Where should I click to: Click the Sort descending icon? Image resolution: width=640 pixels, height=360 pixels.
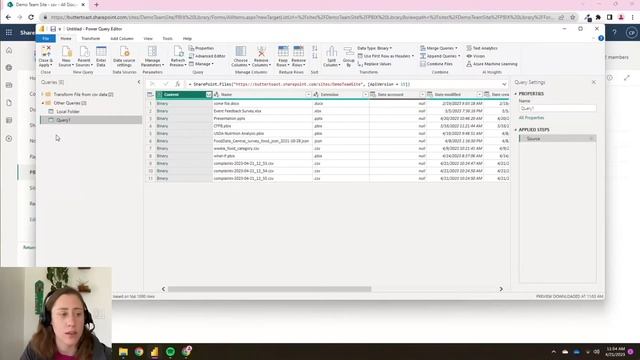[315, 56]
